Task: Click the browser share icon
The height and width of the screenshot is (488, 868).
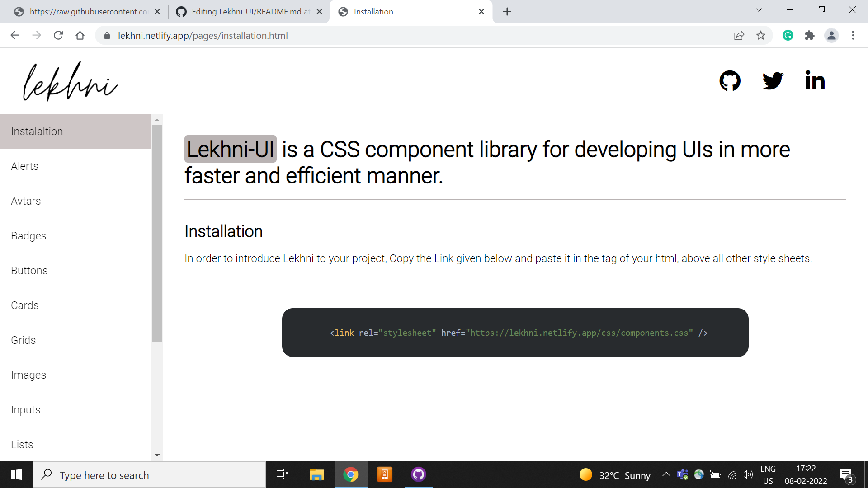Action: (739, 35)
